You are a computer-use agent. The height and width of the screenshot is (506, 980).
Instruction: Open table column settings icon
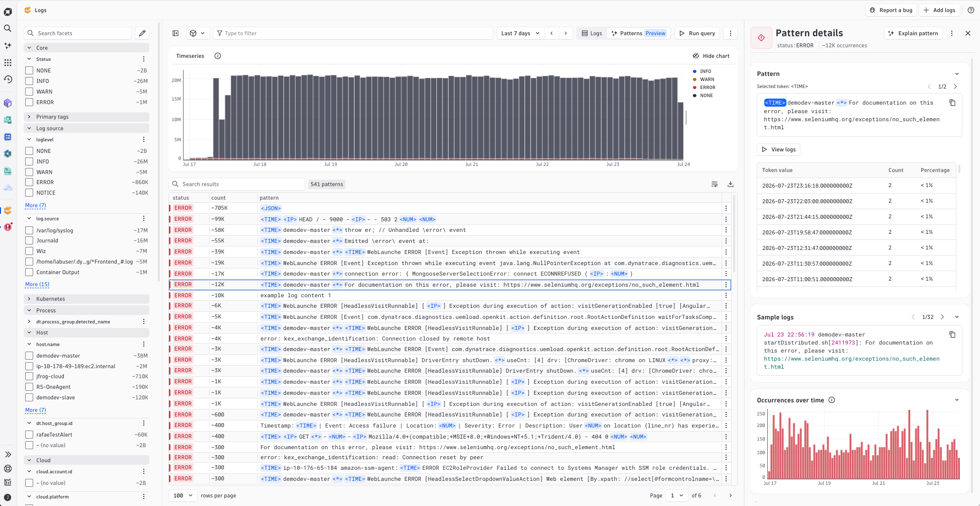tap(715, 184)
